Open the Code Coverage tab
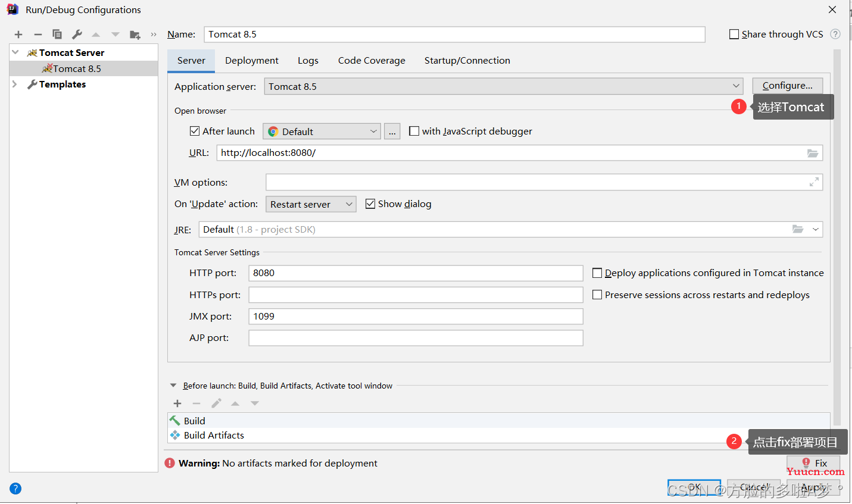This screenshot has height=504, width=852. [372, 60]
